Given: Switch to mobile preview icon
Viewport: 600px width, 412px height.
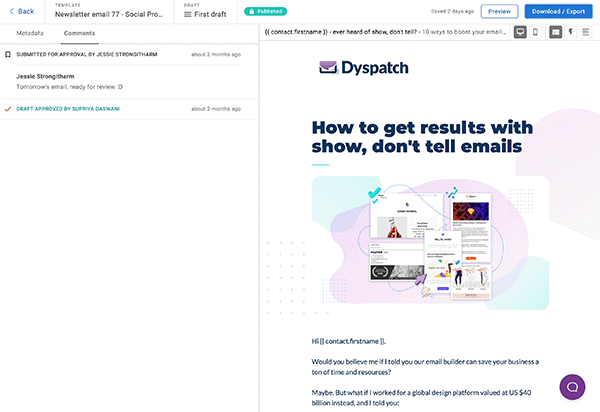Looking at the screenshot, I should (x=535, y=32).
